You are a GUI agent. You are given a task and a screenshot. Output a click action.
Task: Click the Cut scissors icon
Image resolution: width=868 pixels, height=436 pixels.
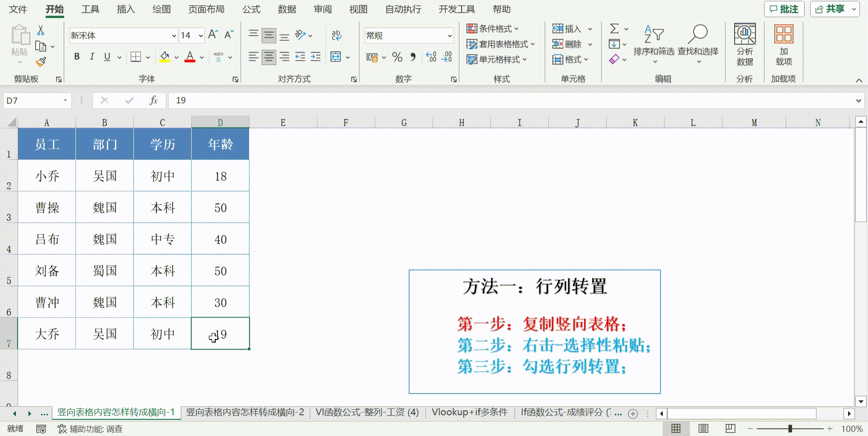click(x=41, y=30)
